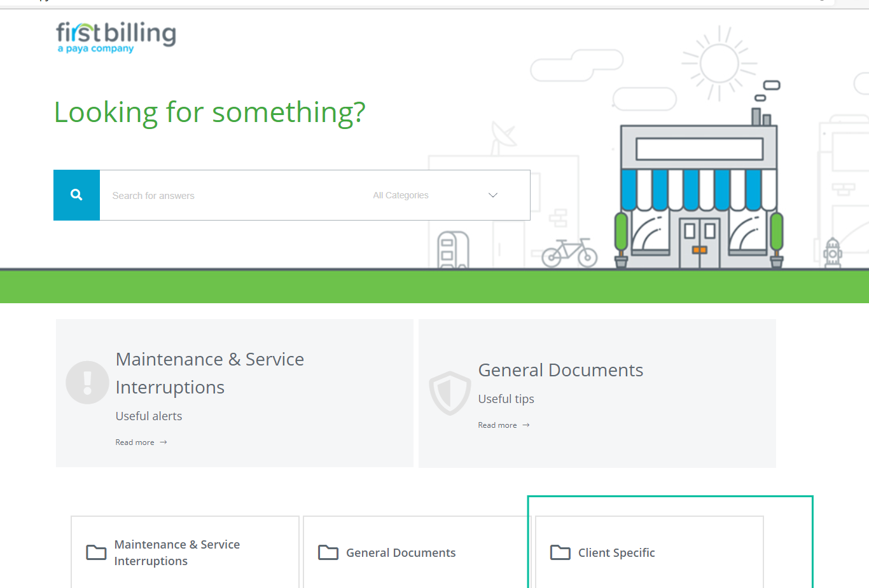Click the All Categories chevron arrow
This screenshot has width=869, height=588.
click(x=492, y=195)
